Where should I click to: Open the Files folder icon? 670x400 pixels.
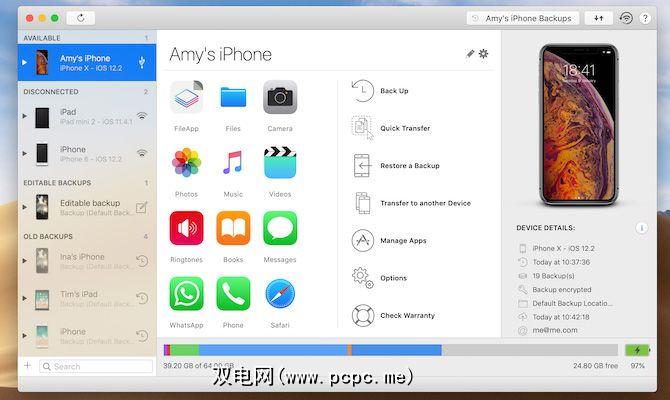click(233, 97)
